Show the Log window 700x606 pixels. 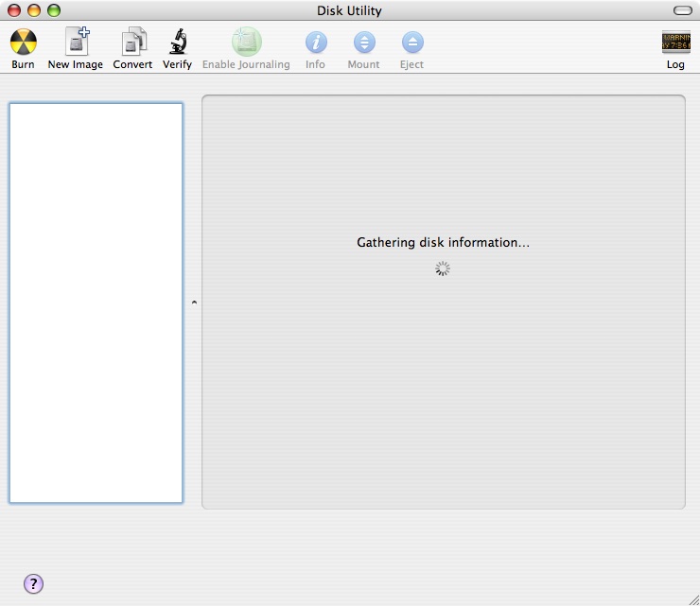676,42
